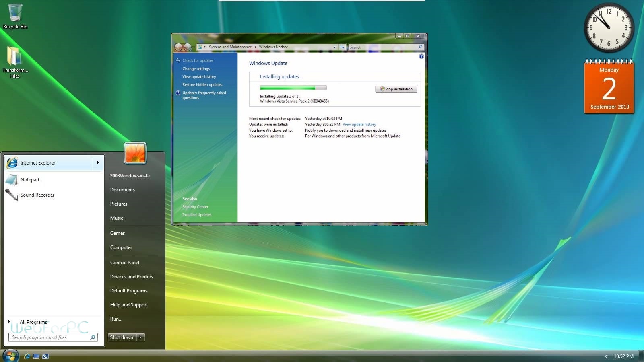
Task: Click the blue View update history link in status
Action: point(359,125)
